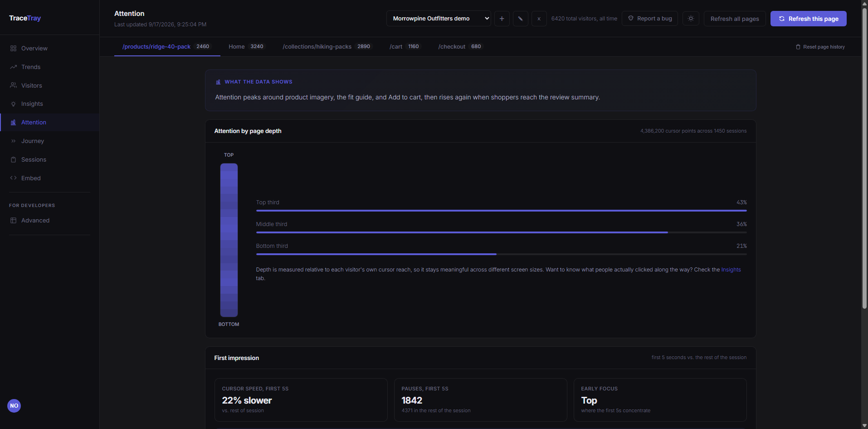Click the Early focus card

pyautogui.click(x=660, y=400)
